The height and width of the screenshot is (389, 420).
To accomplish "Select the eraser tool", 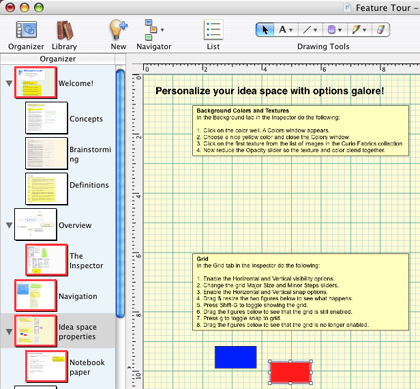I will (x=381, y=30).
